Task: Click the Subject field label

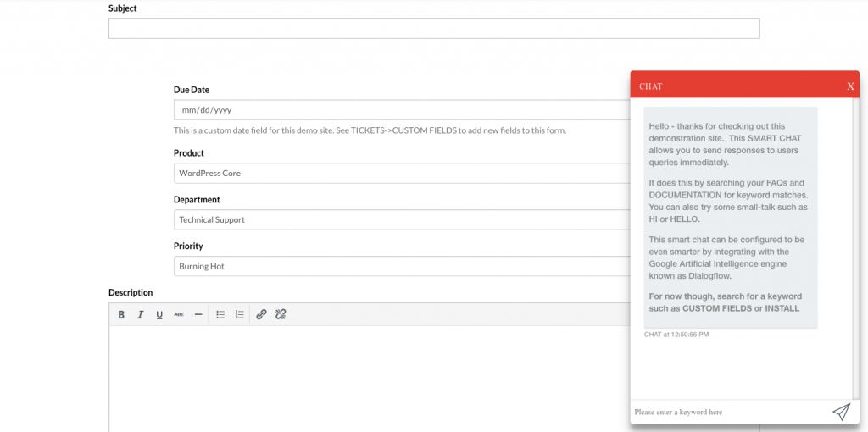Action: tap(122, 8)
